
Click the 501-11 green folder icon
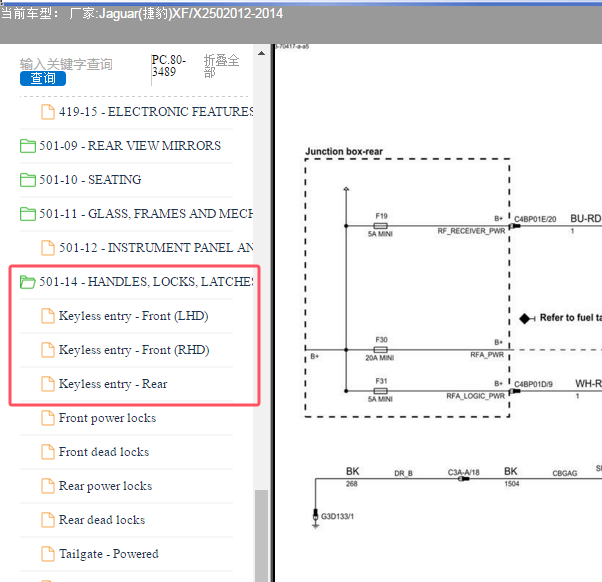tap(28, 213)
